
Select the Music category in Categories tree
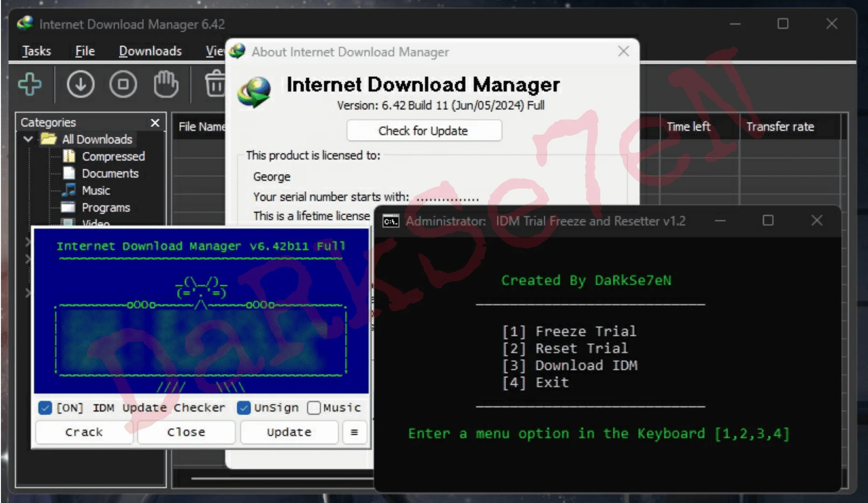point(96,190)
